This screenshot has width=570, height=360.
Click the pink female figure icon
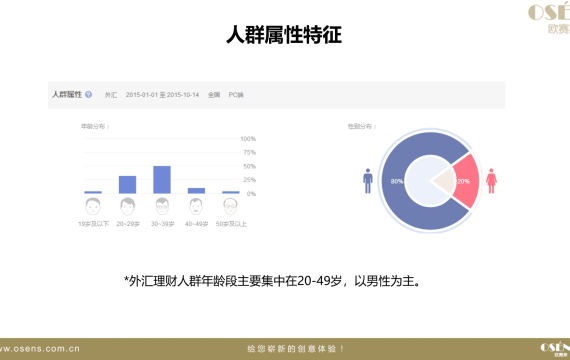coord(491,181)
